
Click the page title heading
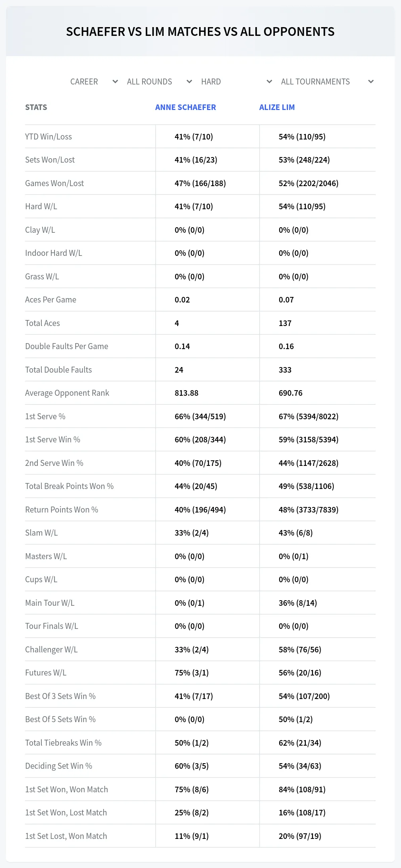200,31
